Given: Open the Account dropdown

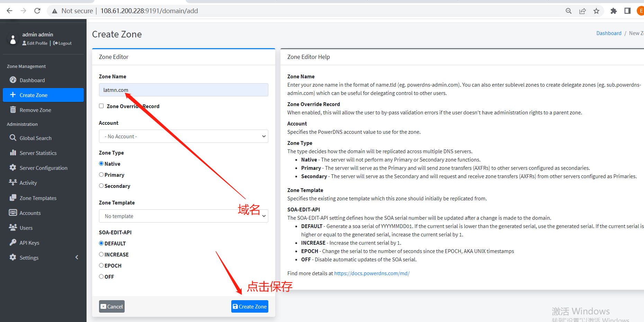Looking at the screenshot, I should tap(184, 136).
